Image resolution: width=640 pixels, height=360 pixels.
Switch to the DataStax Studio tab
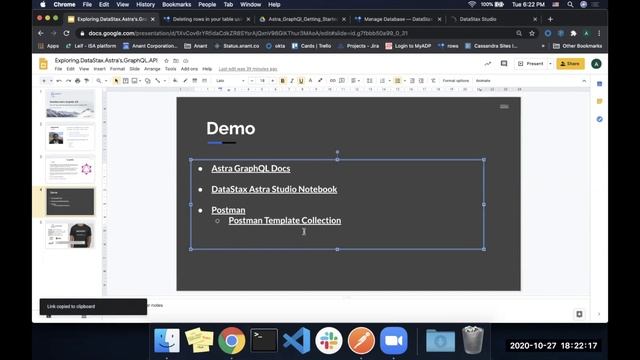(493, 19)
